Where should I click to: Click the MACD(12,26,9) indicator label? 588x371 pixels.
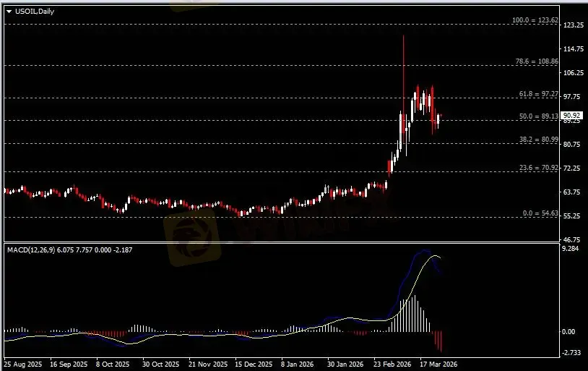click(x=70, y=250)
